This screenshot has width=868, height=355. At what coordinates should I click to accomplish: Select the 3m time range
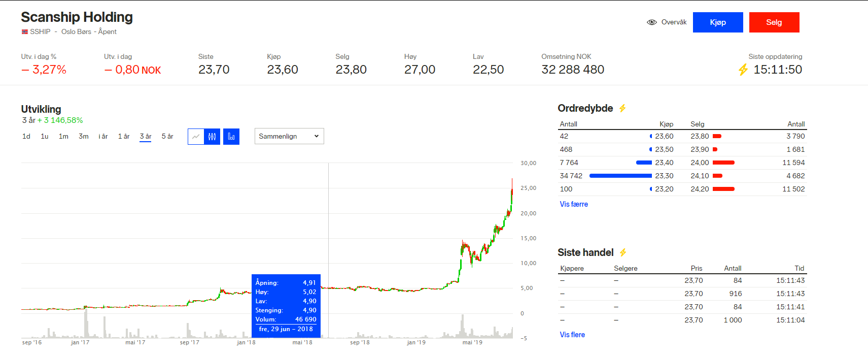pyautogui.click(x=84, y=136)
